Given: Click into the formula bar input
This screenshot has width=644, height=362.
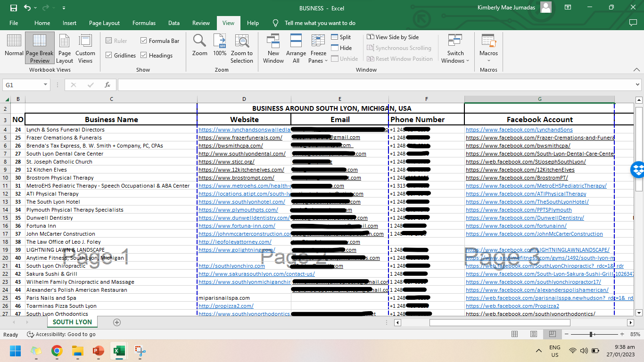Looking at the screenshot, I should pos(376,85).
